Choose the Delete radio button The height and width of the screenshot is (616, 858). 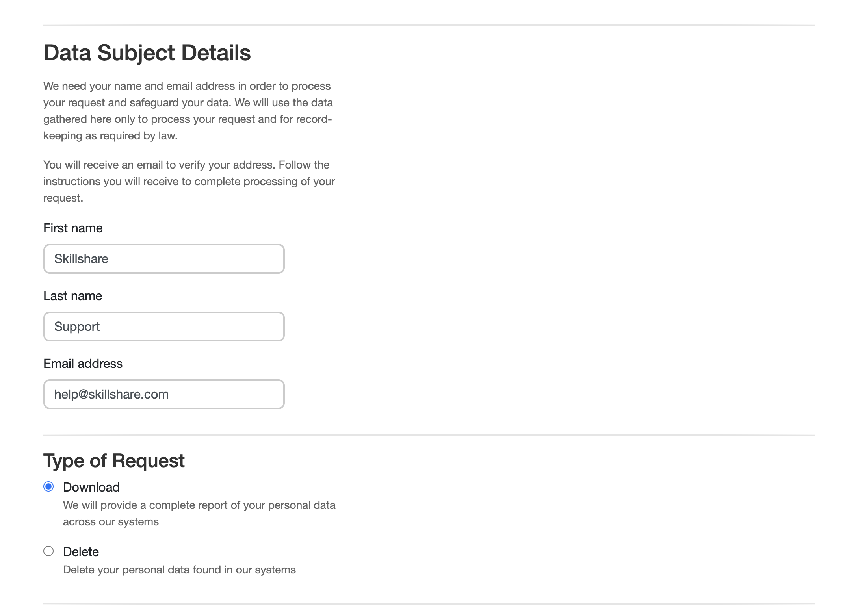click(x=48, y=551)
